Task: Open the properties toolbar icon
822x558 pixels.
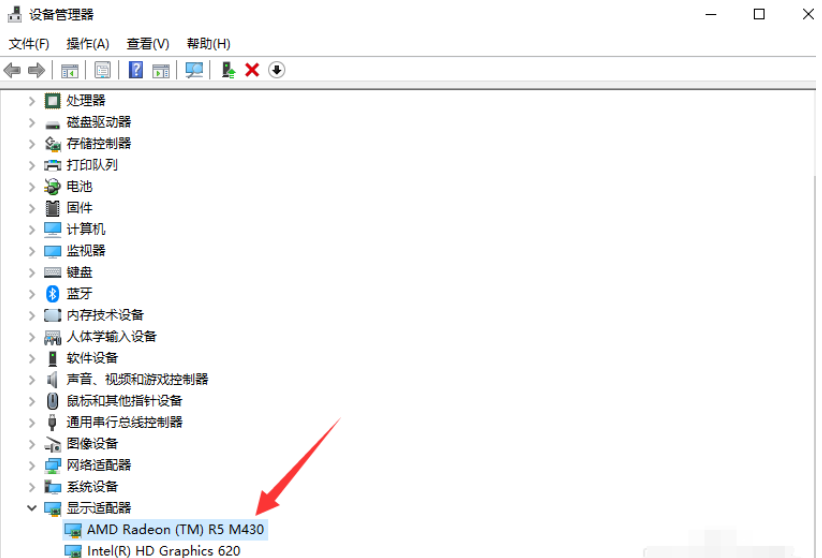Action: pyautogui.click(x=102, y=70)
